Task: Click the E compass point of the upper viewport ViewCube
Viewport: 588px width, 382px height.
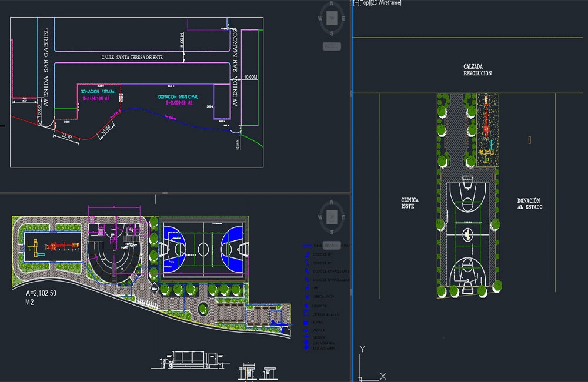Action: coord(343,18)
